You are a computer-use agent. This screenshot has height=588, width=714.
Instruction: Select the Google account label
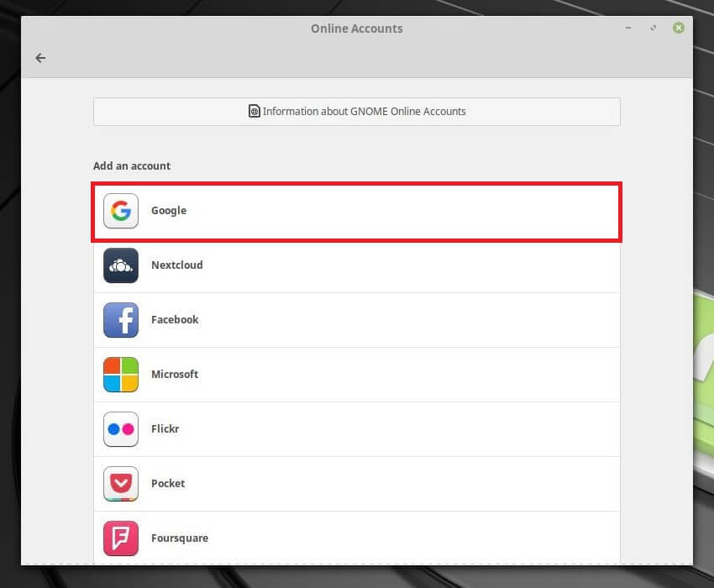169,211
